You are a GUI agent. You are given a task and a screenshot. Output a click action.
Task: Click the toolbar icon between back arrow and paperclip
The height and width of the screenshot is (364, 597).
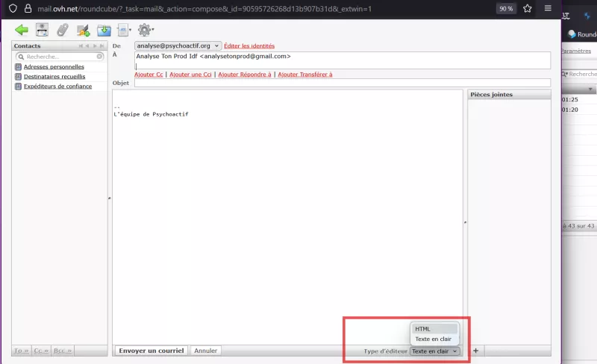coord(42,30)
